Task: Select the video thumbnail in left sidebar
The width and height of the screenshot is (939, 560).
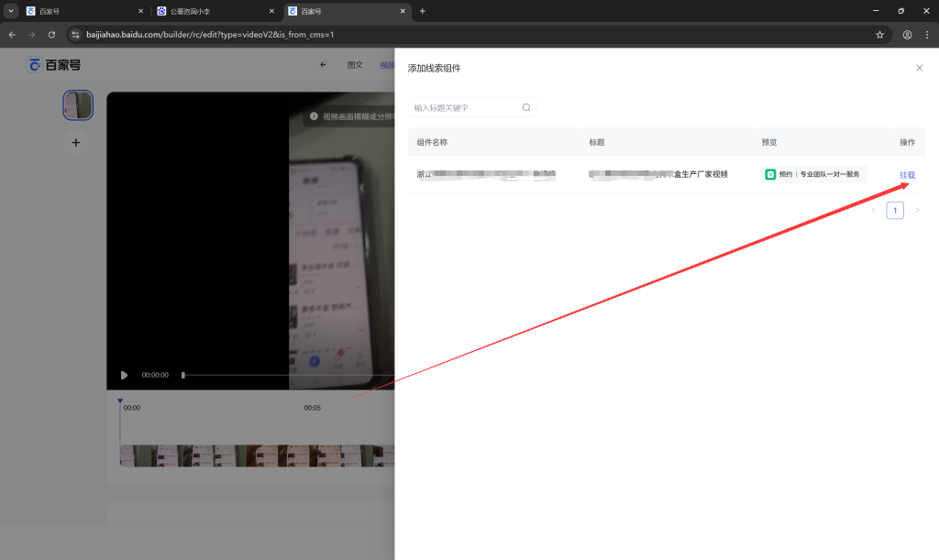Action: [78, 105]
